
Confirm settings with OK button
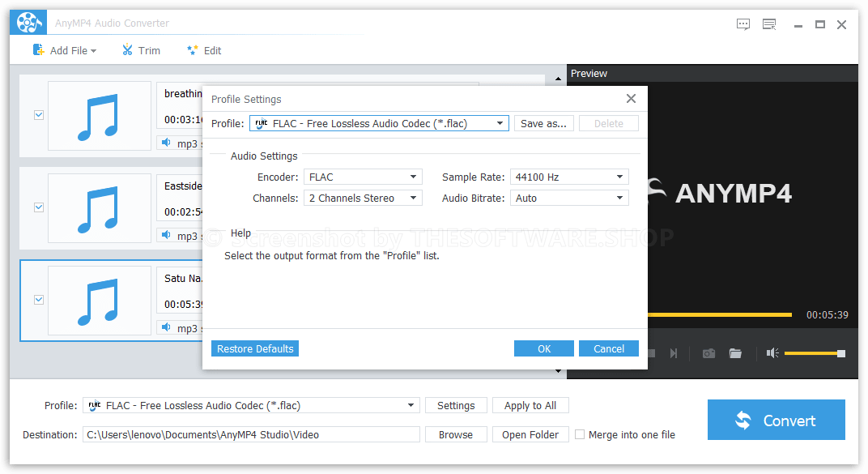[x=544, y=349]
